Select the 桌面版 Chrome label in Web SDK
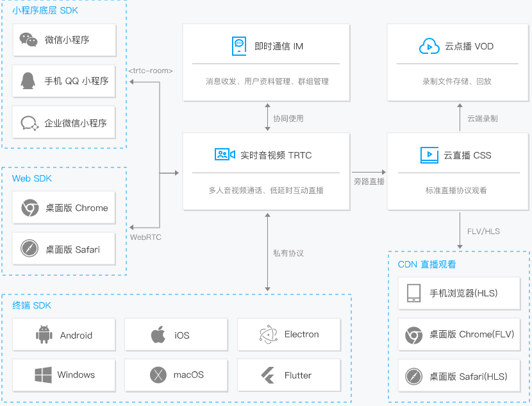 point(77,208)
